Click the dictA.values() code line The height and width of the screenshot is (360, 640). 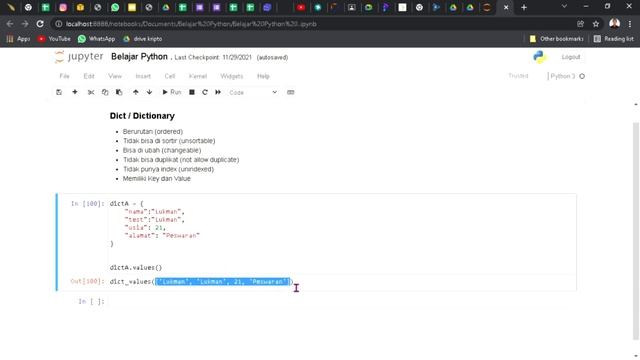[136, 268]
